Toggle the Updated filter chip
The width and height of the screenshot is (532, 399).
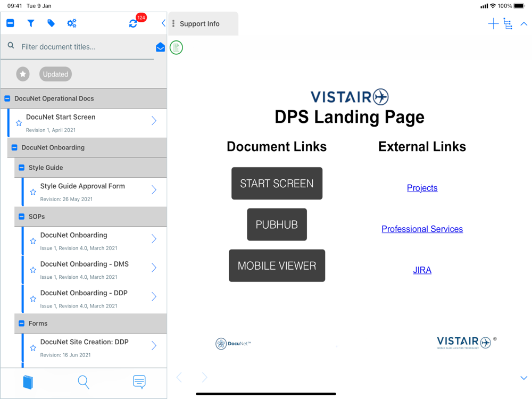pyautogui.click(x=55, y=74)
